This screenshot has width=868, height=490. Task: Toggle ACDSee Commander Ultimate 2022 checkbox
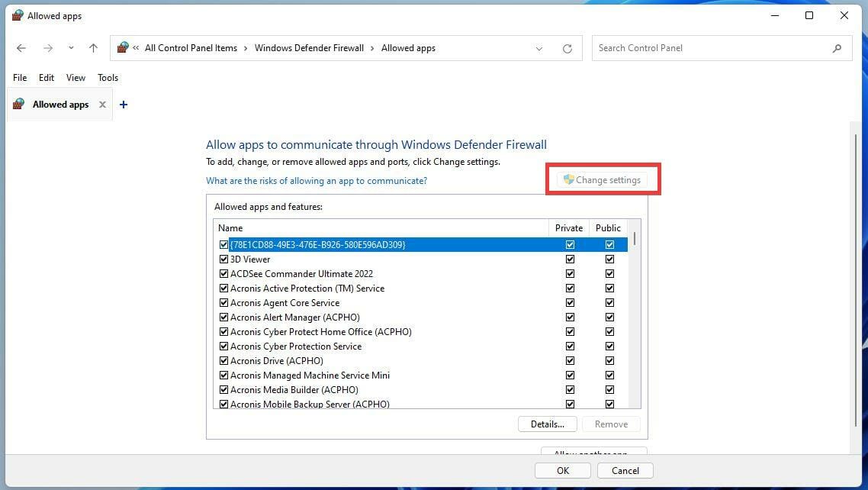pyautogui.click(x=223, y=273)
